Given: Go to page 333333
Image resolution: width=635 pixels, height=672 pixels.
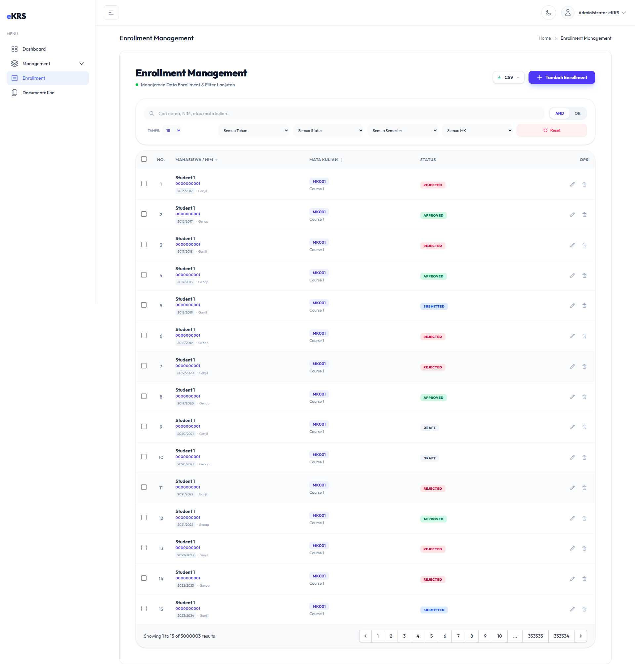Looking at the screenshot, I should [535, 636].
